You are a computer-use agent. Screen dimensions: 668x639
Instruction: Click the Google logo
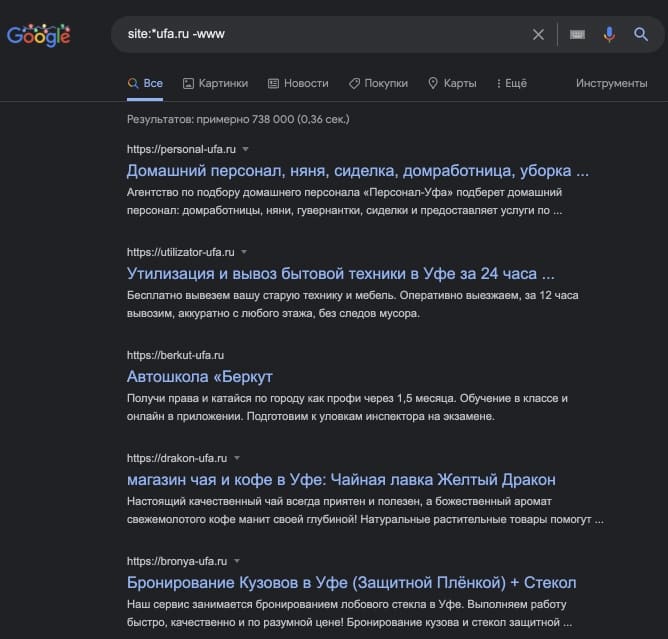pos(38,35)
